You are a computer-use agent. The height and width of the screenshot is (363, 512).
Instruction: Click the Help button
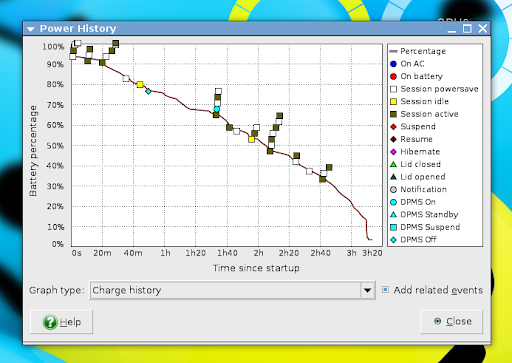61,322
